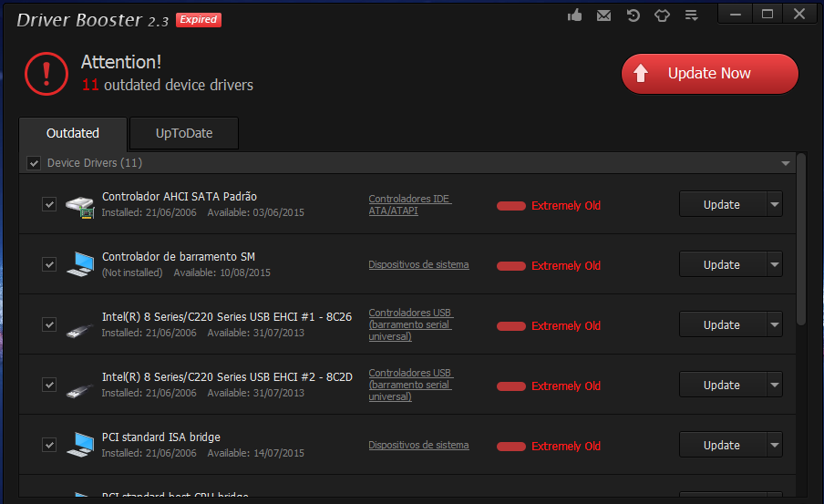Click the USB EHCI #1 - 8C26 plug icon
The image size is (824, 504).
click(79, 331)
